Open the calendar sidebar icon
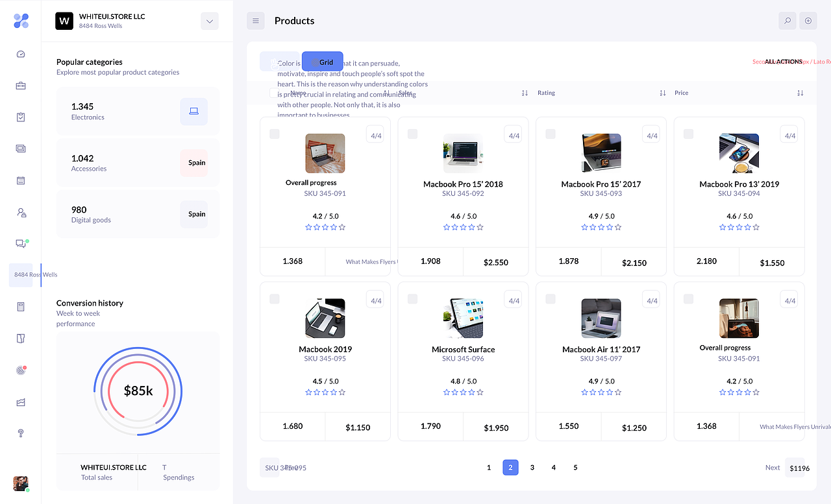 tap(21, 180)
